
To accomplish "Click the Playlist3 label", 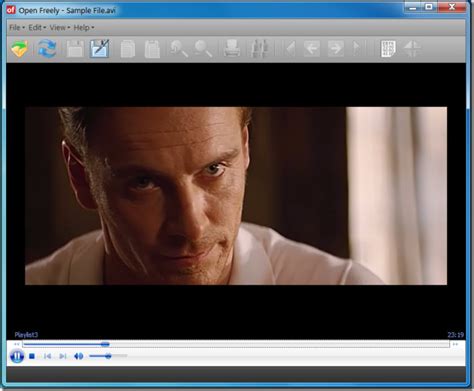I will click(x=26, y=334).
